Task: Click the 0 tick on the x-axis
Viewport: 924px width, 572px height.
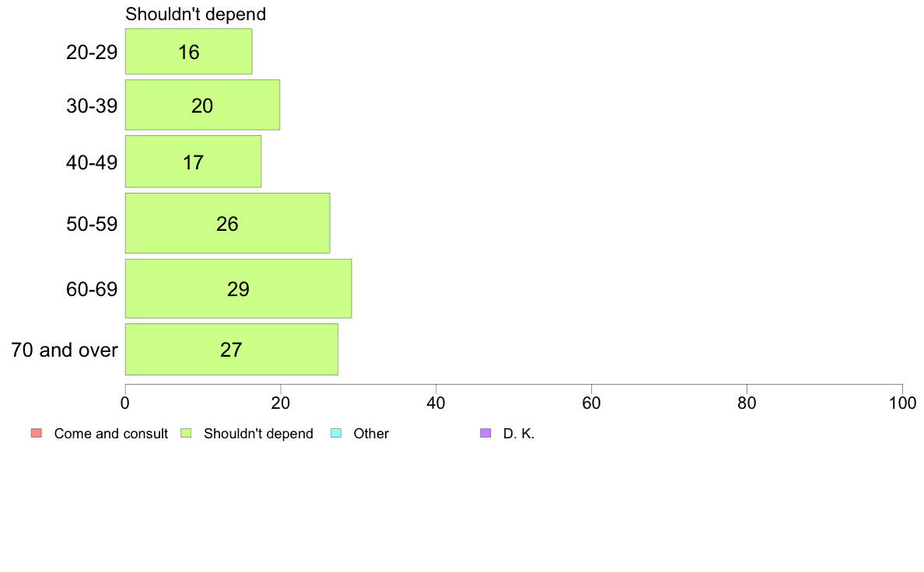Action: 125,403
